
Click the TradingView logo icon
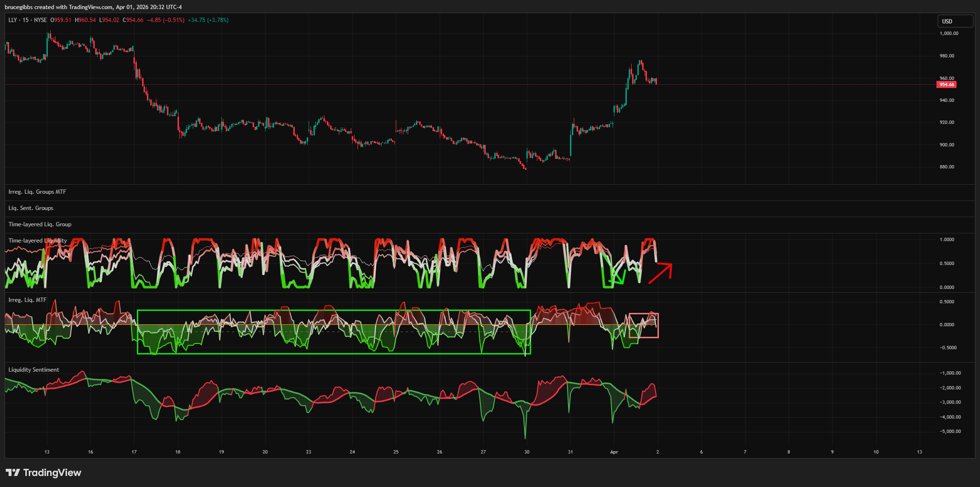[12, 473]
